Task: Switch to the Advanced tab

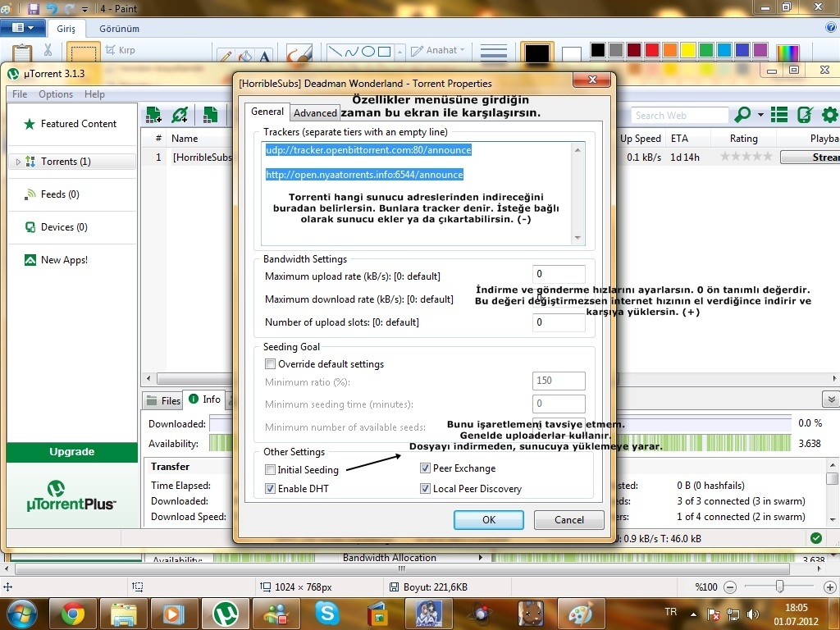Action: [x=315, y=113]
